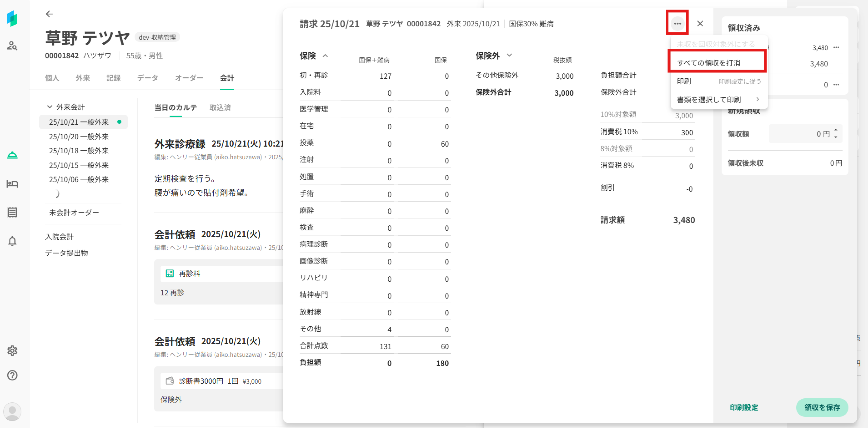Screen dimensions: 868x428
Task: Open the settings gear icon
Action: (12, 351)
